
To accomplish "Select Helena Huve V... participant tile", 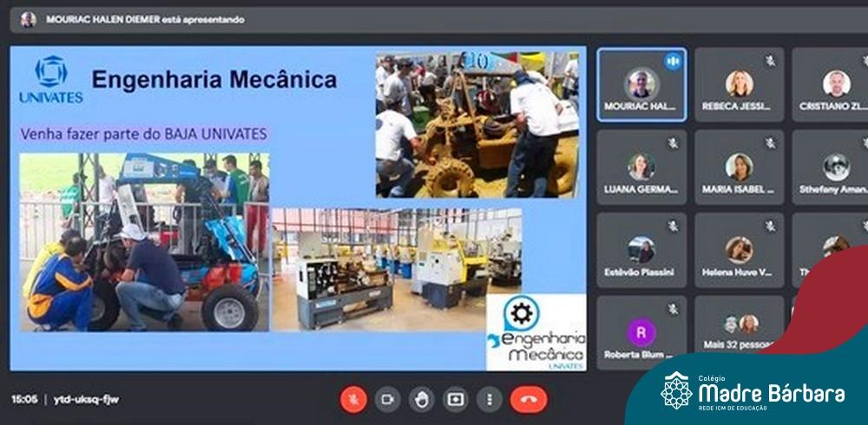I will click(x=739, y=250).
